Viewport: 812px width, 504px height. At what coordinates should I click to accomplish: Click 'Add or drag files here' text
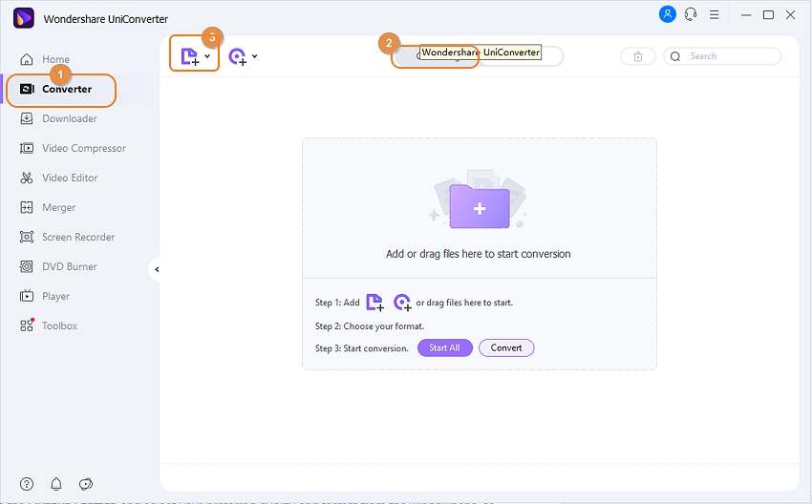[479, 254]
